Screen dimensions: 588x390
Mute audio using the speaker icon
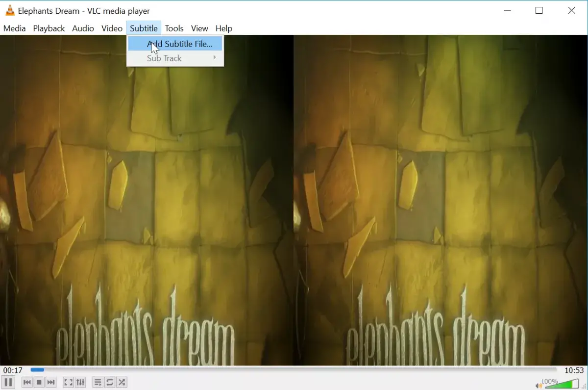[539, 385]
